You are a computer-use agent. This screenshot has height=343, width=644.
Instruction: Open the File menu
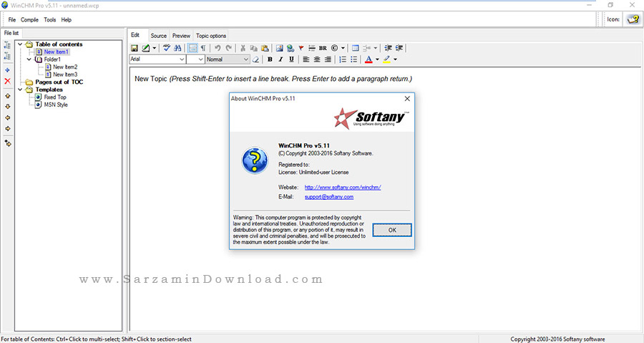coord(12,20)
